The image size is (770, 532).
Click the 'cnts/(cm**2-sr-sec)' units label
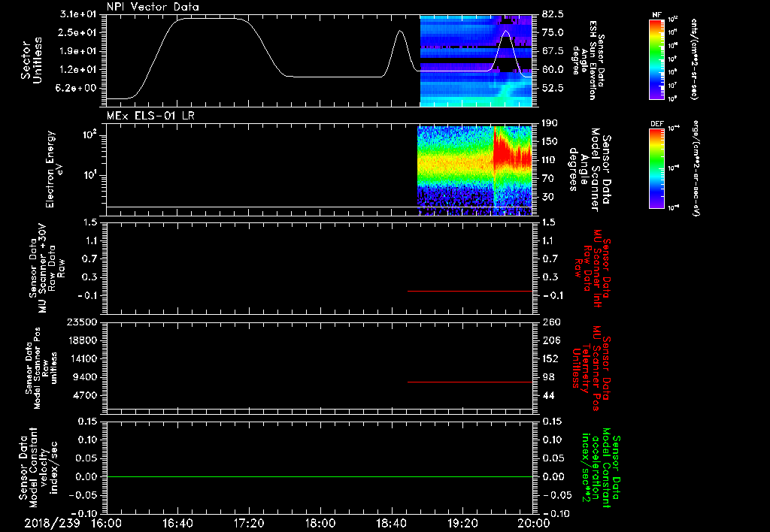[694, 59]
